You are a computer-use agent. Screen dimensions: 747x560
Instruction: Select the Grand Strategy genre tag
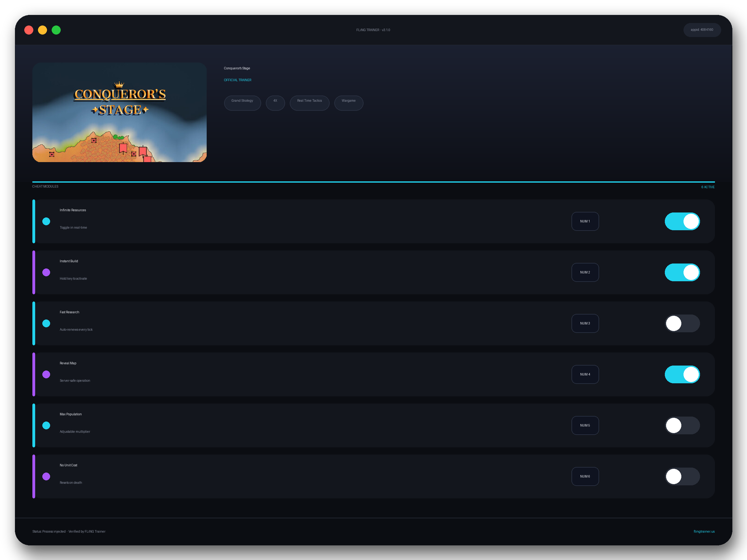click(x=242, y=103)
